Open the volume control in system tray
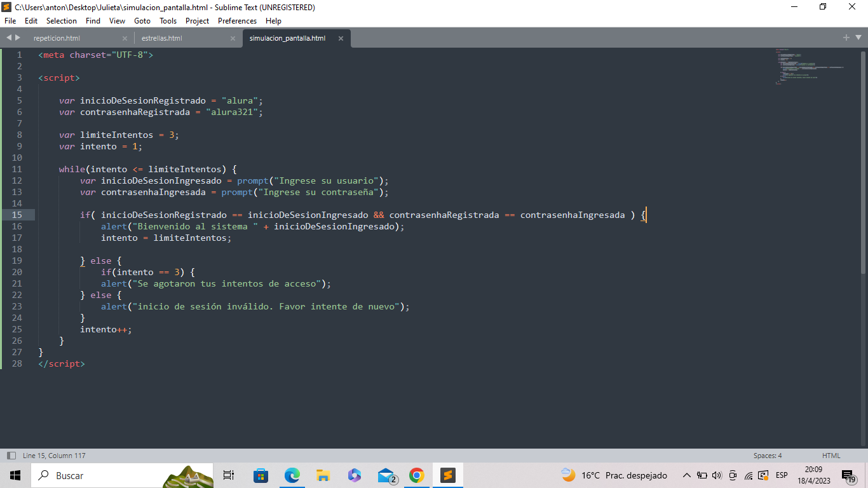 click(x=717, y=475)
